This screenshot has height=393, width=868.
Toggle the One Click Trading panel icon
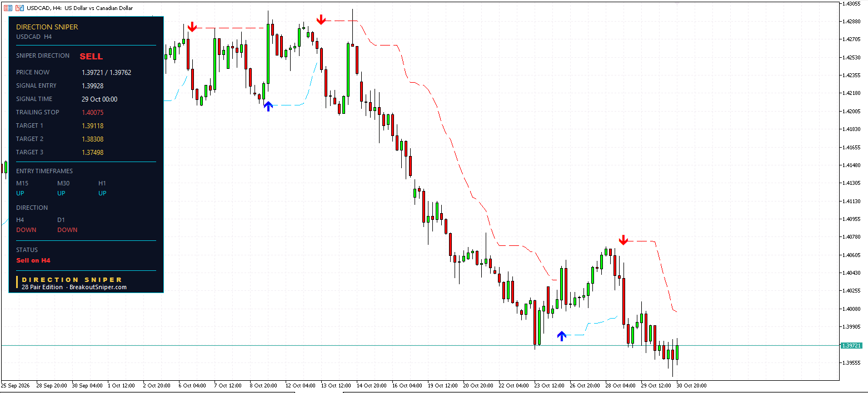[19, 8]
